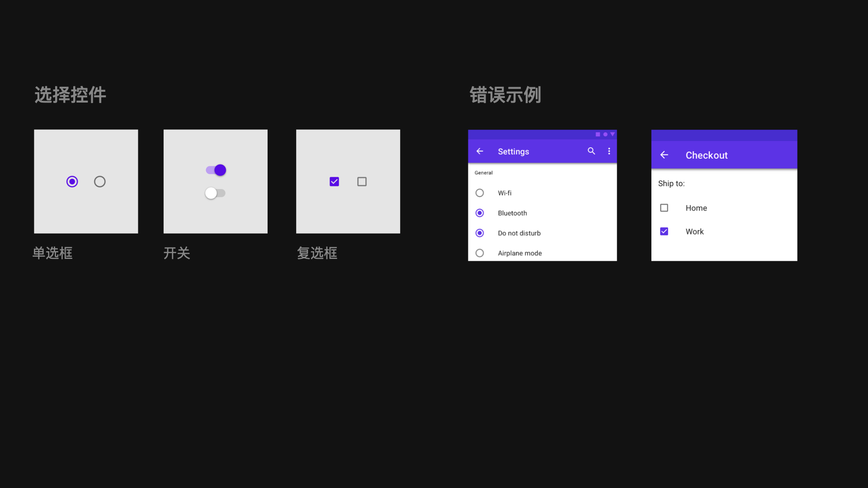
Task: Click the Settings title text
Action: (x=513, y=152)
